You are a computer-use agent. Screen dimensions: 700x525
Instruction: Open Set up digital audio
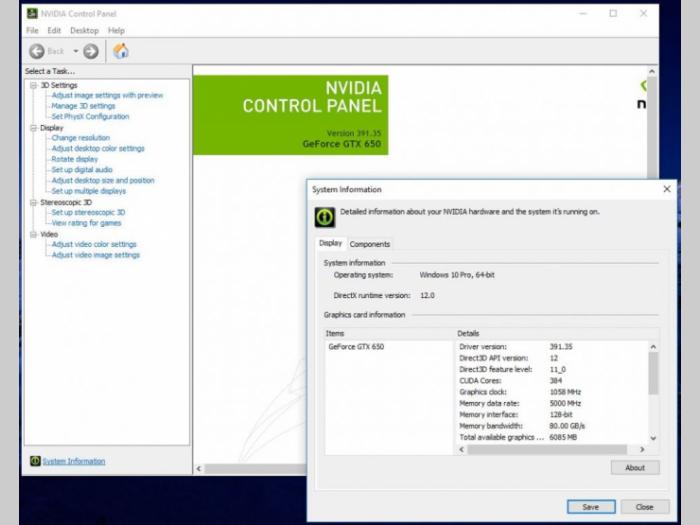[x=82, y=170]
